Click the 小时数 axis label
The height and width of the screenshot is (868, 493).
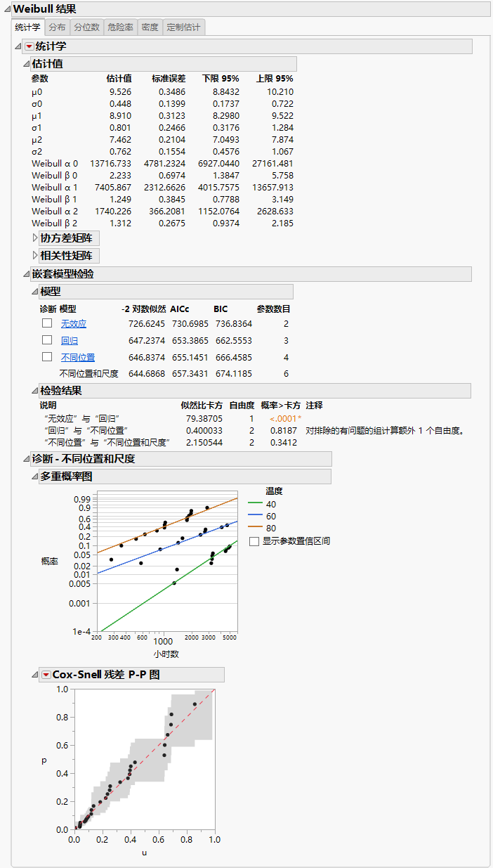click(166, 654)
